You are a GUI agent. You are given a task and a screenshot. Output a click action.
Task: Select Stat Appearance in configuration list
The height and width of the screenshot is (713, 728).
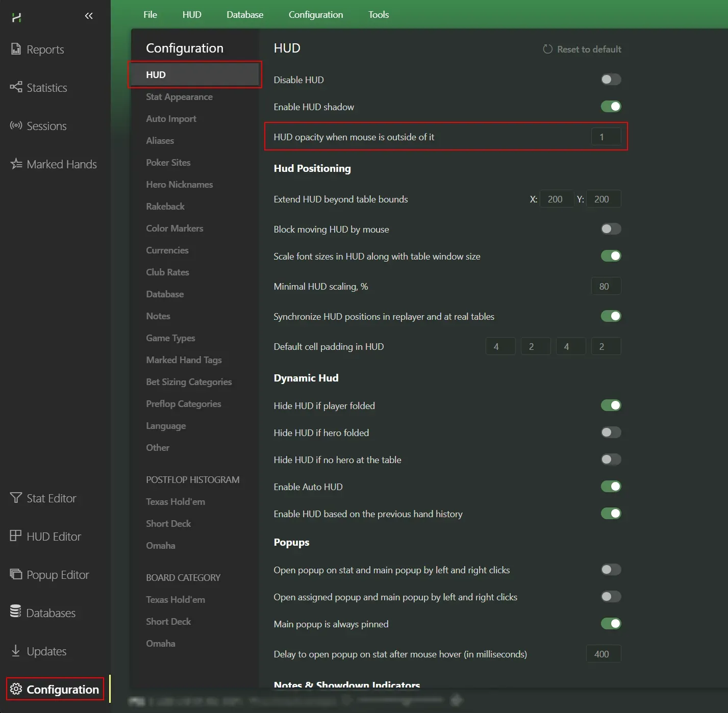click(x=179, y=97)
